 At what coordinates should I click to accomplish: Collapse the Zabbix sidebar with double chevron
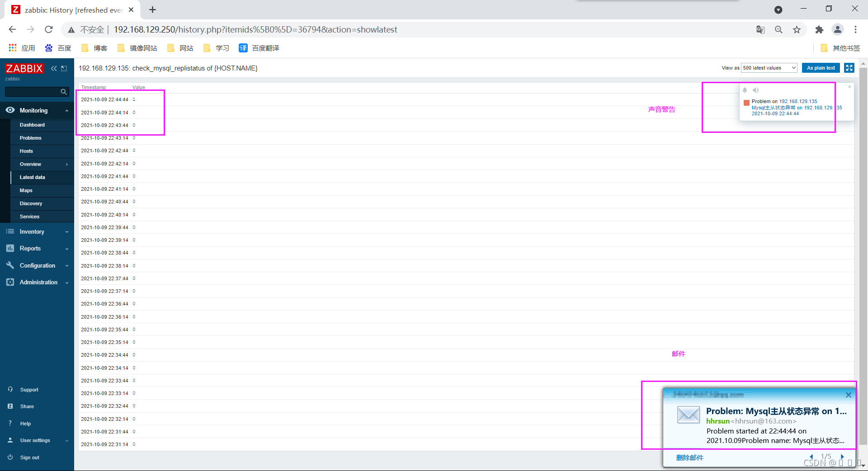tap(54, 68)
